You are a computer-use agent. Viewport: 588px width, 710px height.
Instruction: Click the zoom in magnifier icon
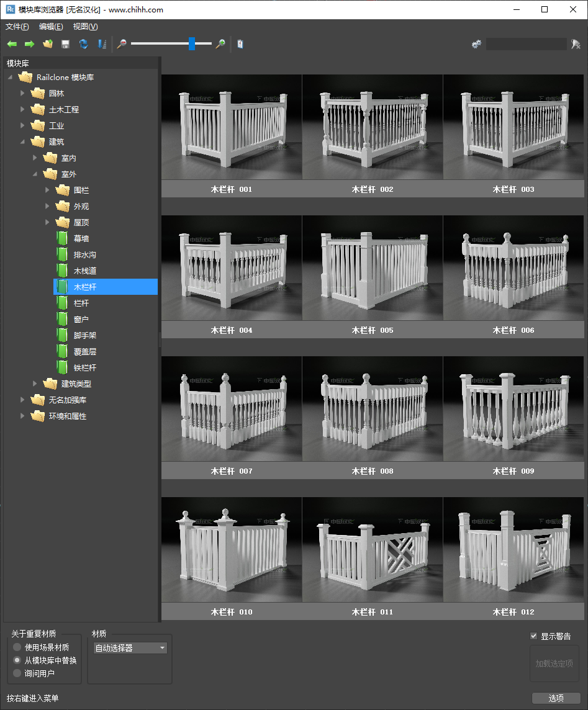220,44
